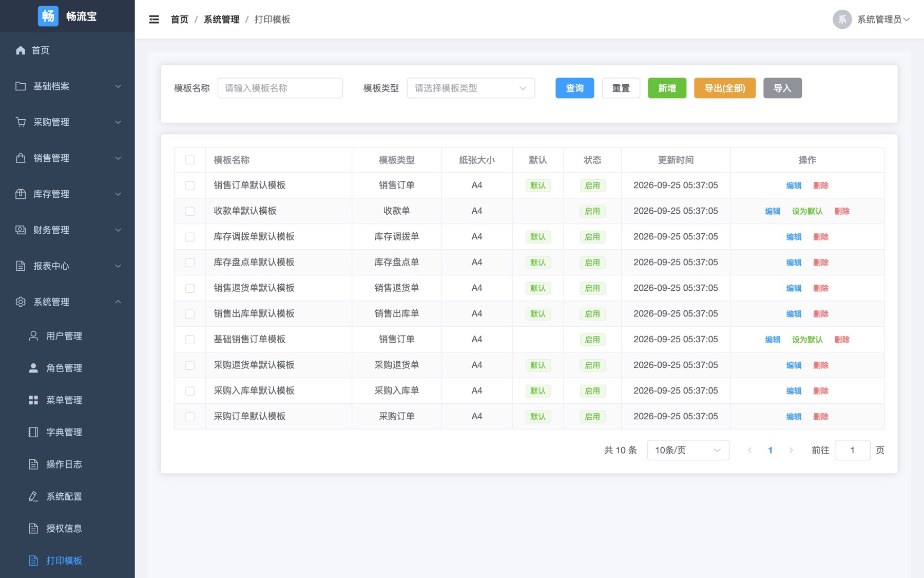Click the 财务管理 money icon
The image size is (924, 578).
(21, 230)
